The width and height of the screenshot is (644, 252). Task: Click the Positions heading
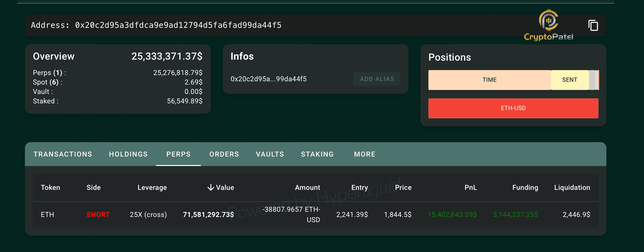point(450,57)
